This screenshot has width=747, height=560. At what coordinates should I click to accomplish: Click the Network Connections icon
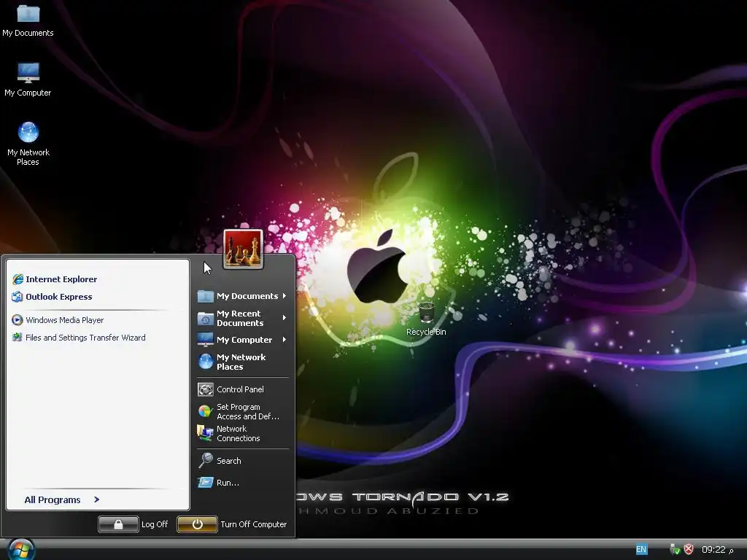205,433
